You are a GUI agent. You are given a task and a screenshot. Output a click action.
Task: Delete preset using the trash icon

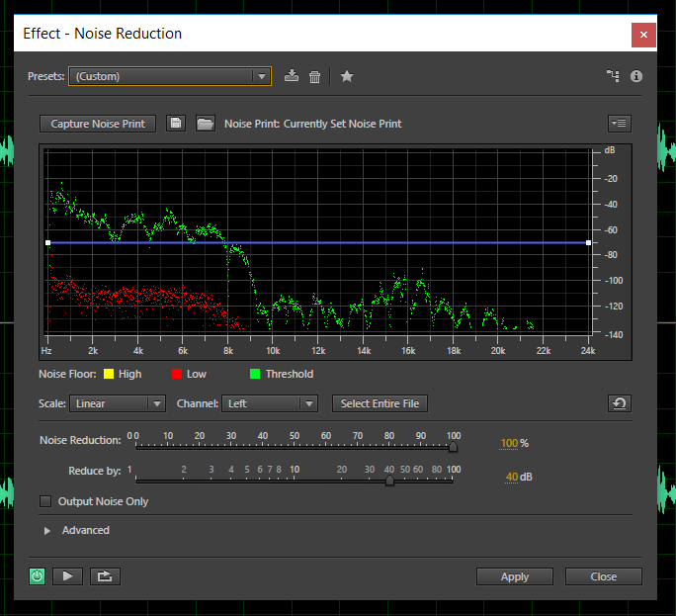[314, 77]
